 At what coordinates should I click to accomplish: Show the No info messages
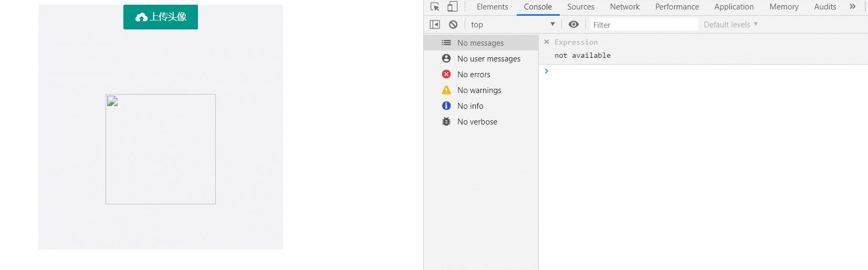tap(470, 106)
